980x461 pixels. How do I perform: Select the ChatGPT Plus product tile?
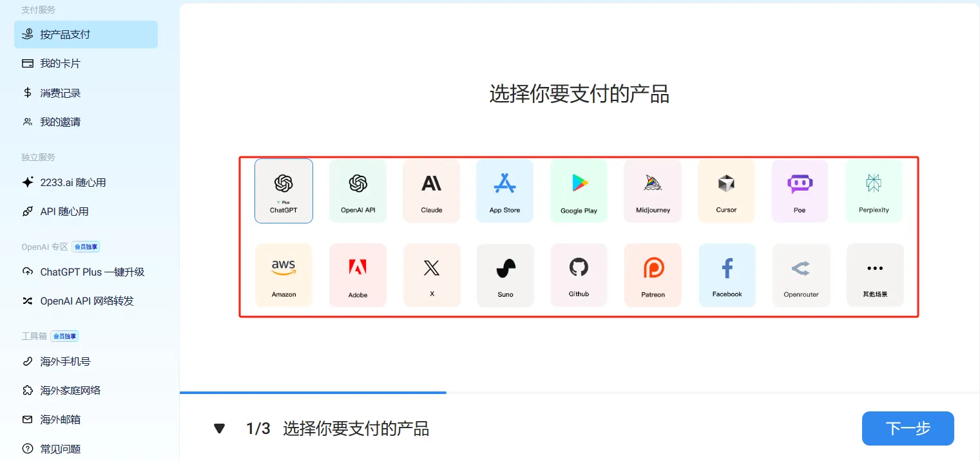pyautogui.click(x=283, y=191)
